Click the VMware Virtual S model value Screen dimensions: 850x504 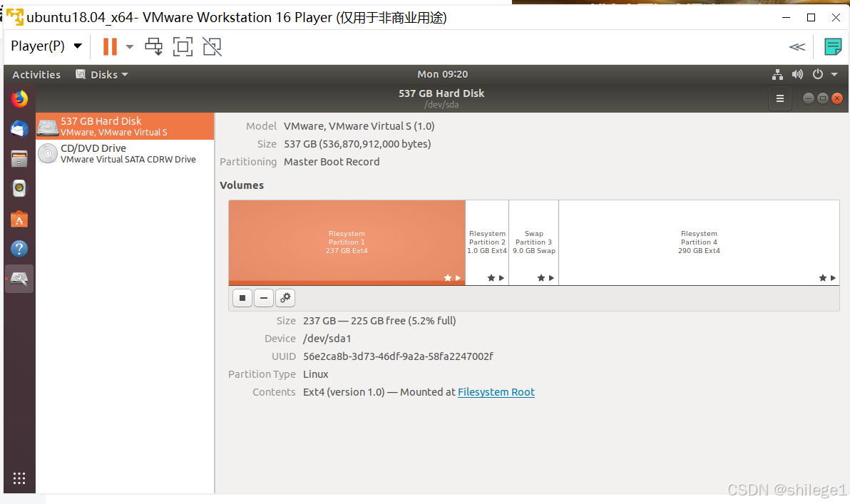click(x=359, y=126)
